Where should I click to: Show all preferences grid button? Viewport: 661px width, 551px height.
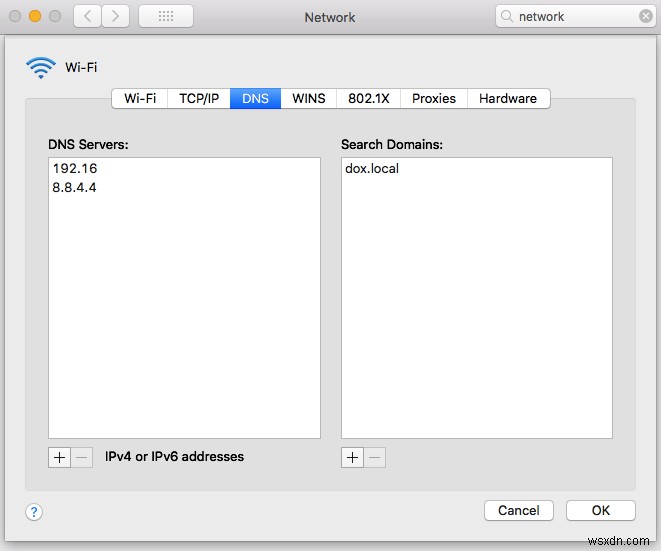pyautogui.click(x=166, y=16)
